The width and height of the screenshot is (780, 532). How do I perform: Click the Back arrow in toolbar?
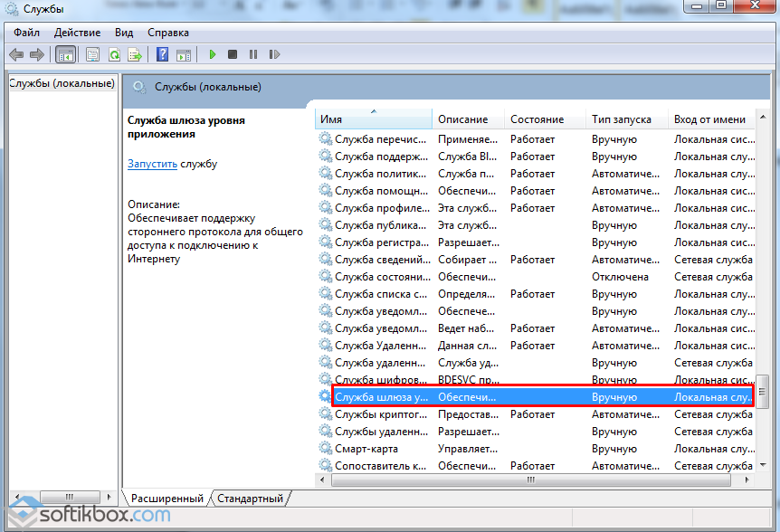click(16, 55)
